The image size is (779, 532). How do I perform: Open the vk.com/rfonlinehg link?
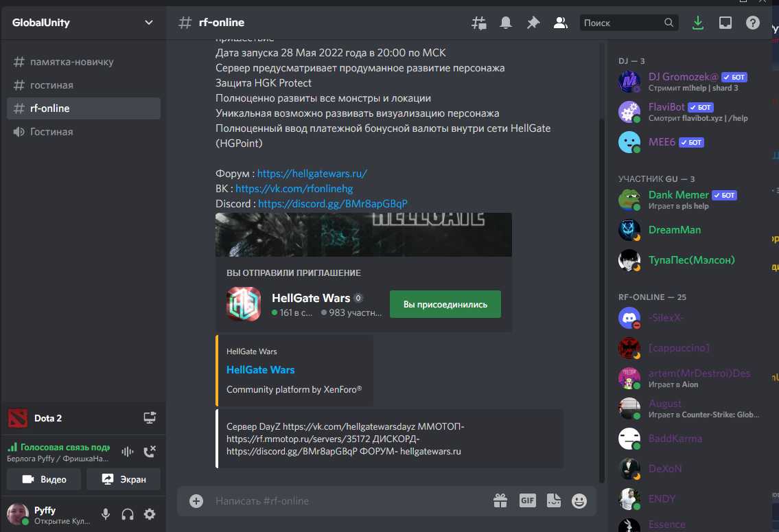pos(294,189)
